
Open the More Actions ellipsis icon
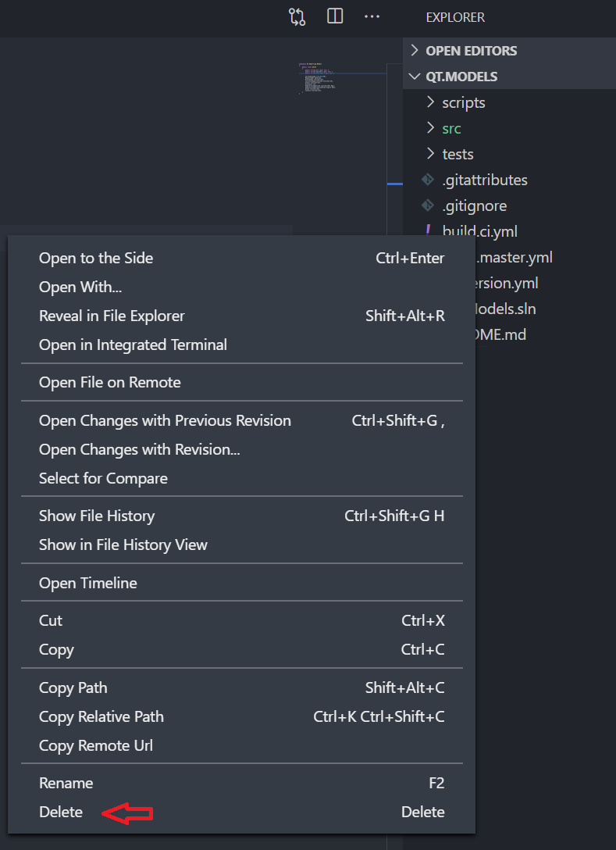[x=372, y=16]
